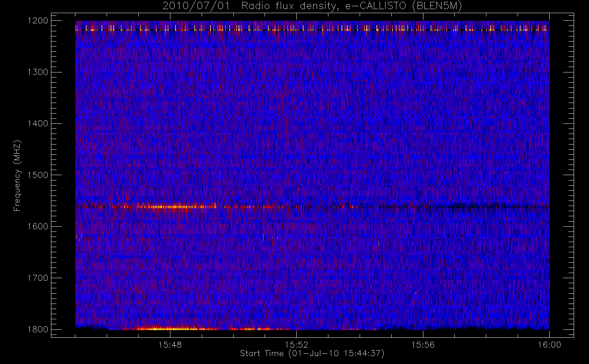Click the 15:56 time tick label
The height and width of the screenshot is (364, 589).
[423, 345]
